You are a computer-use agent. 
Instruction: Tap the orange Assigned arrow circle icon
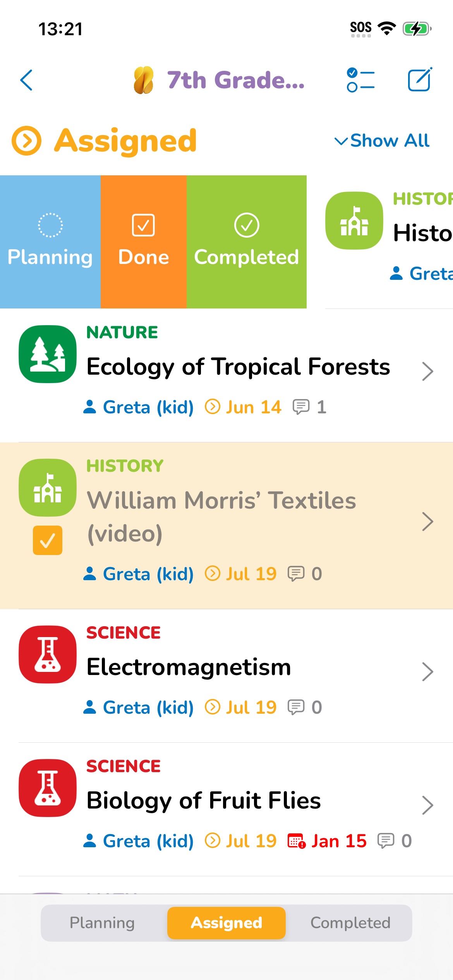(x=26, y=140)
